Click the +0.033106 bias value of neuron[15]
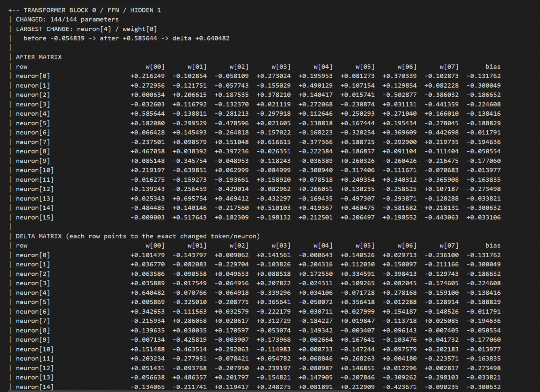Screen dimensions: 540x392 tap(484, 217)
